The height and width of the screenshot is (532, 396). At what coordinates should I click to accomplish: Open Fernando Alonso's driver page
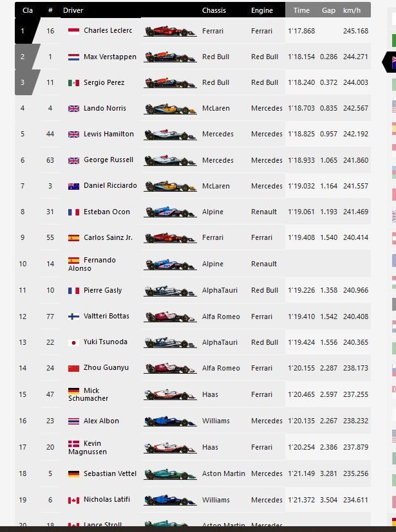point(99,260)
